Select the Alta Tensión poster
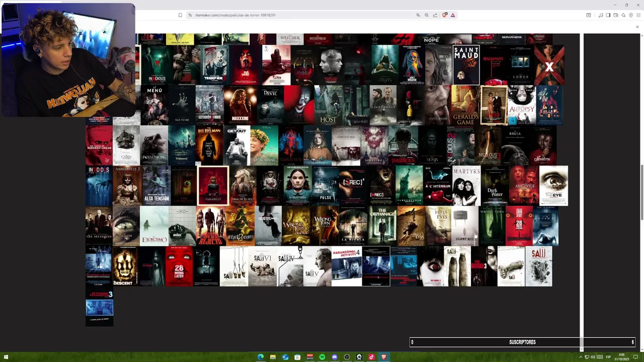The height and width of the screenshot is (362, 644). tap(156, 186)
